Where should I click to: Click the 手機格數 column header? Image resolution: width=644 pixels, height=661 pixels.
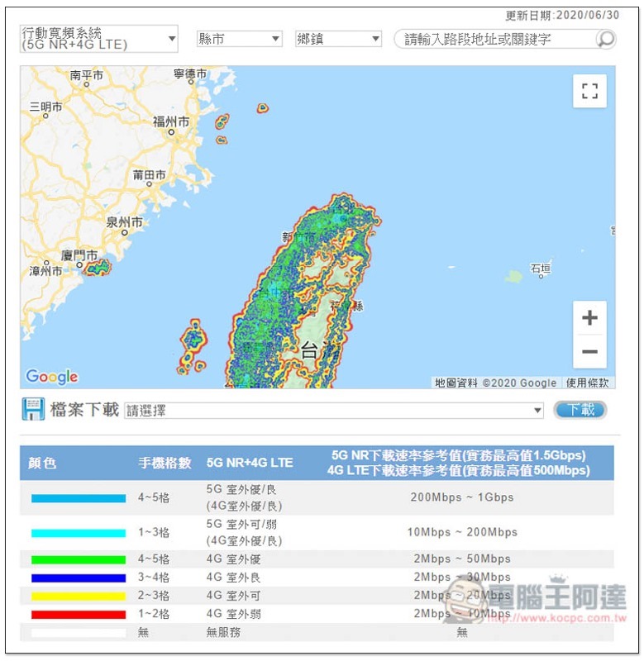tap(165, 464)
